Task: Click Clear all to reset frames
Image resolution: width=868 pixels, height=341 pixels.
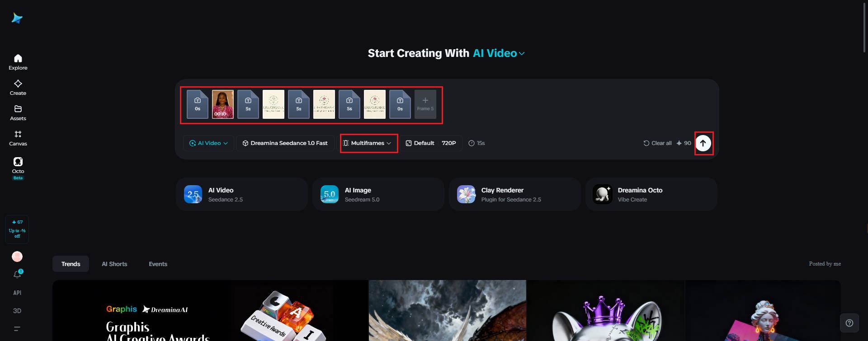Action: (x=657, y=143)
